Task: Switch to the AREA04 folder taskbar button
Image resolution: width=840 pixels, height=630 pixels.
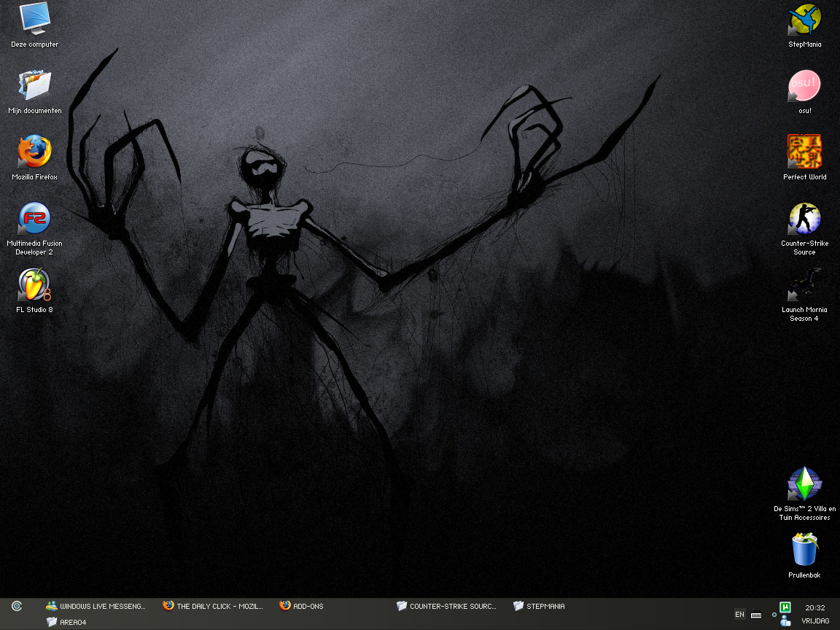Action: click(x=66, y=622)
